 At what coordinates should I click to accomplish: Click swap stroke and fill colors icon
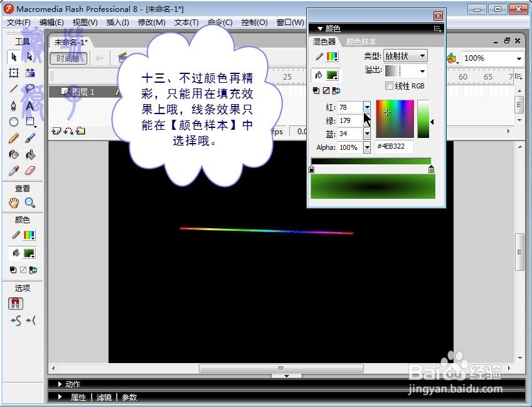(335, 90)
